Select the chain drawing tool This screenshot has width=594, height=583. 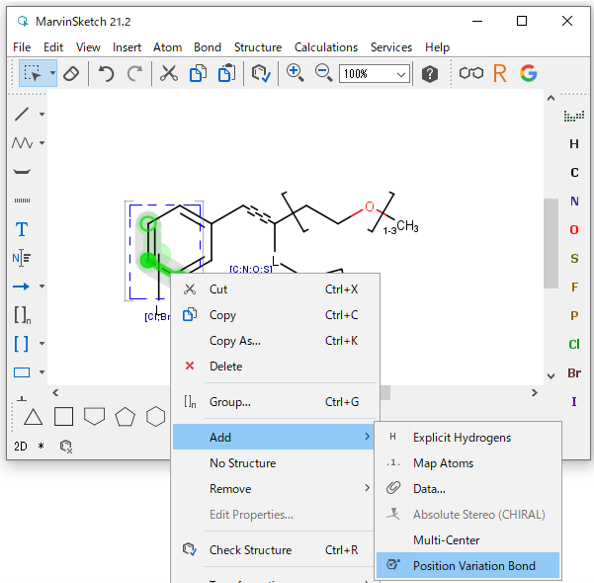point(22,143)
